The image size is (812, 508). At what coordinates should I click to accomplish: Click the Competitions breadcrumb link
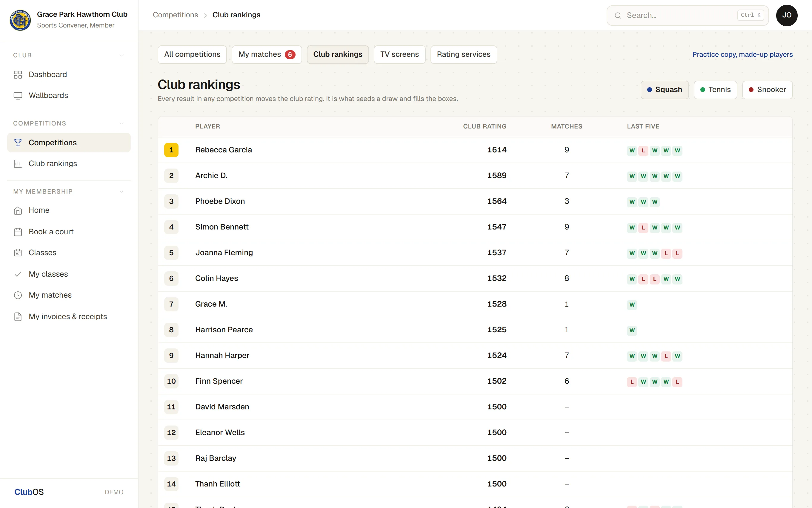[175, 15]
